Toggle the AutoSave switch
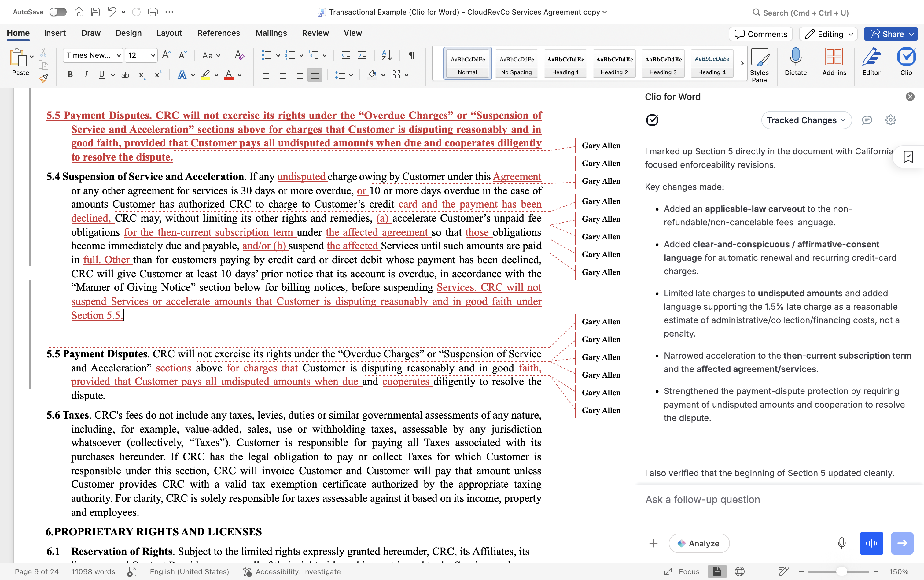Image resolution: width=924 pixels, height=580 pixels. click(58, 12)
